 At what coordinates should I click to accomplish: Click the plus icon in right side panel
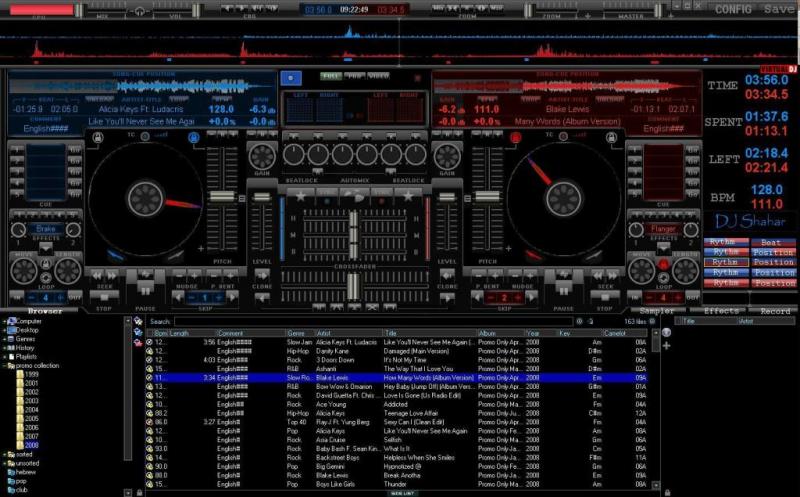[x=666, y=346]
